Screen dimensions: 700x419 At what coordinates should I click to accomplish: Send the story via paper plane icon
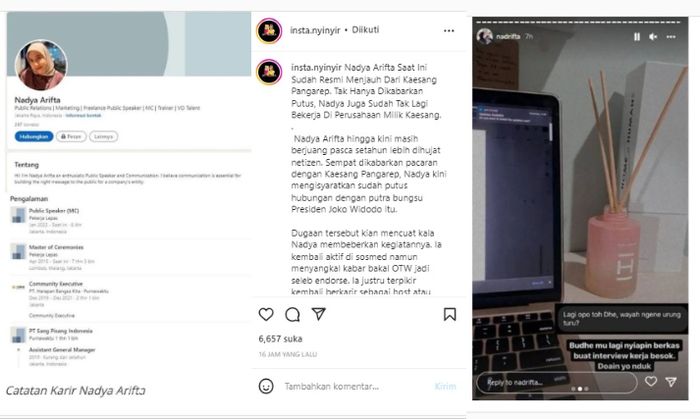[671, 382]
